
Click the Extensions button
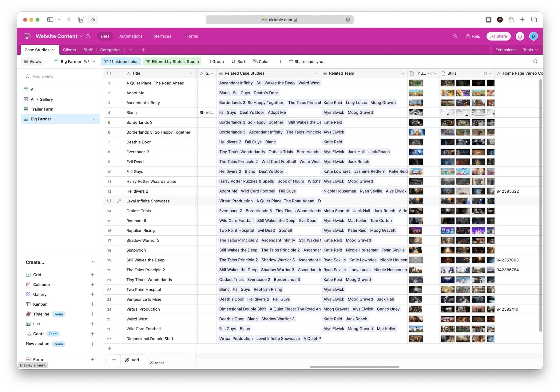coord(505,50)
